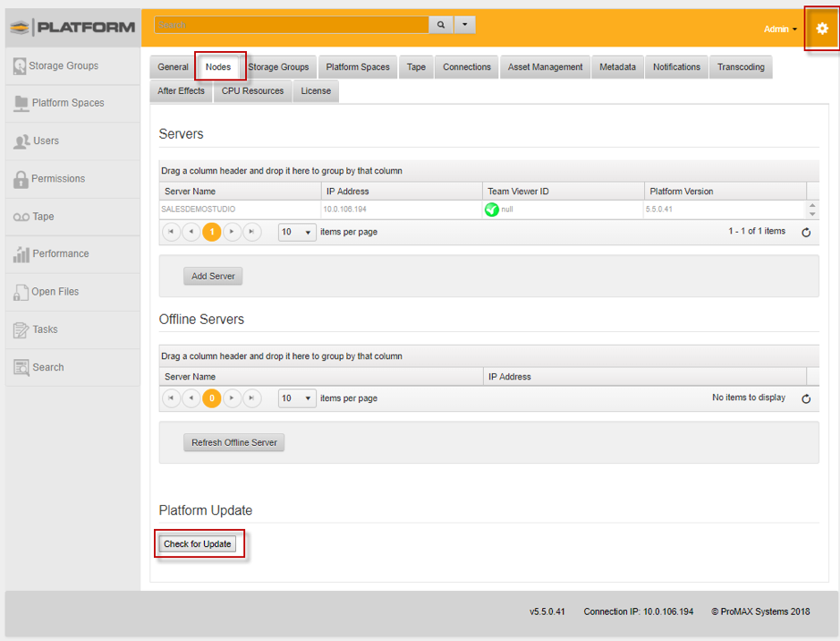840x641 pixels.
Task: Click page 0 in Offline Servers pagination
Action: pyautogui.click(x=212, y=398)
